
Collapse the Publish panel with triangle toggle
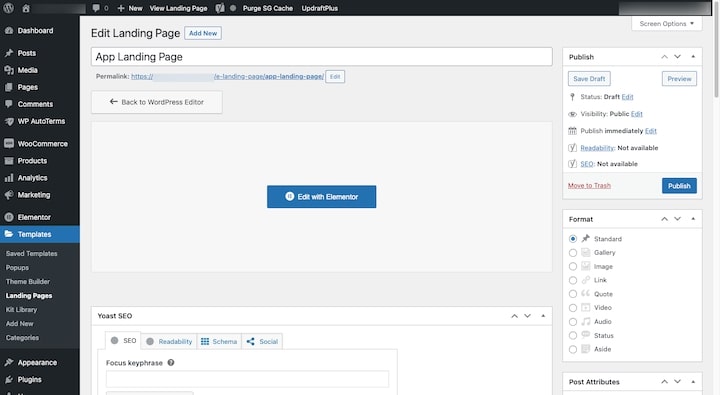693,56
